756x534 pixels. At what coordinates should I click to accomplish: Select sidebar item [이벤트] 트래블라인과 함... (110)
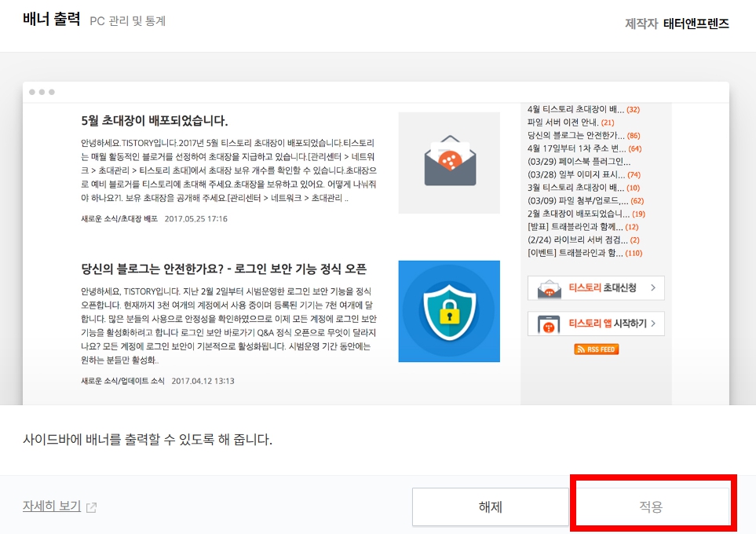[x=585, y=253]
